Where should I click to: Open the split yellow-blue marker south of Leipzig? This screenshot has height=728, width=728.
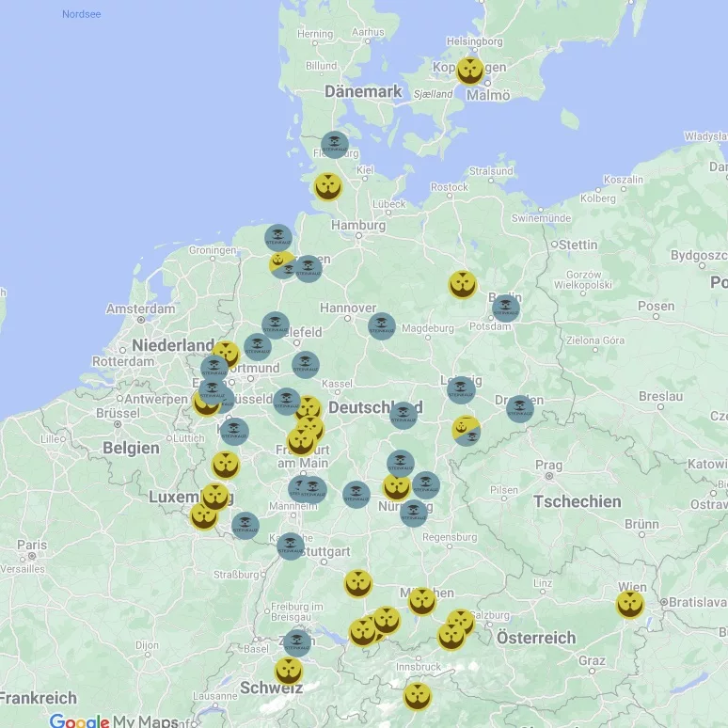(467, 431)
